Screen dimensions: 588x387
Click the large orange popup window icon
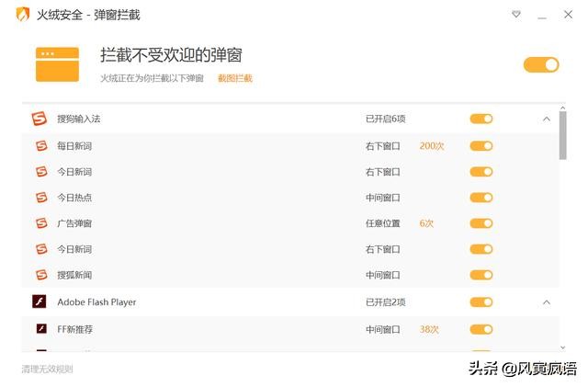click(x=57, y=64)
